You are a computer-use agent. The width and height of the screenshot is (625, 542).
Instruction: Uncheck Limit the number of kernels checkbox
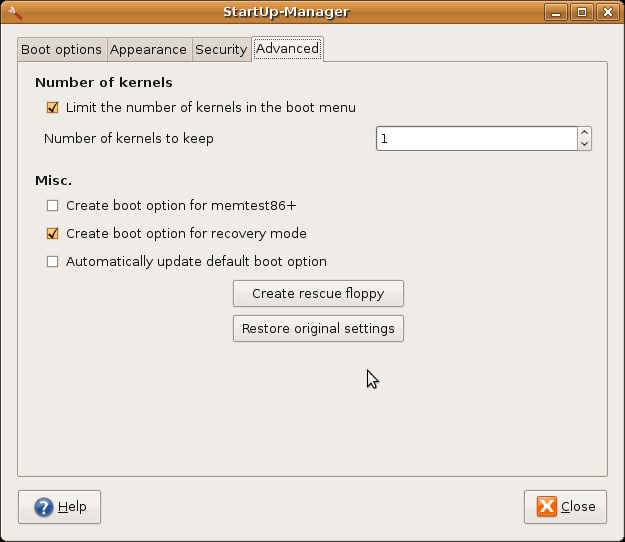[x=53, y=108]
